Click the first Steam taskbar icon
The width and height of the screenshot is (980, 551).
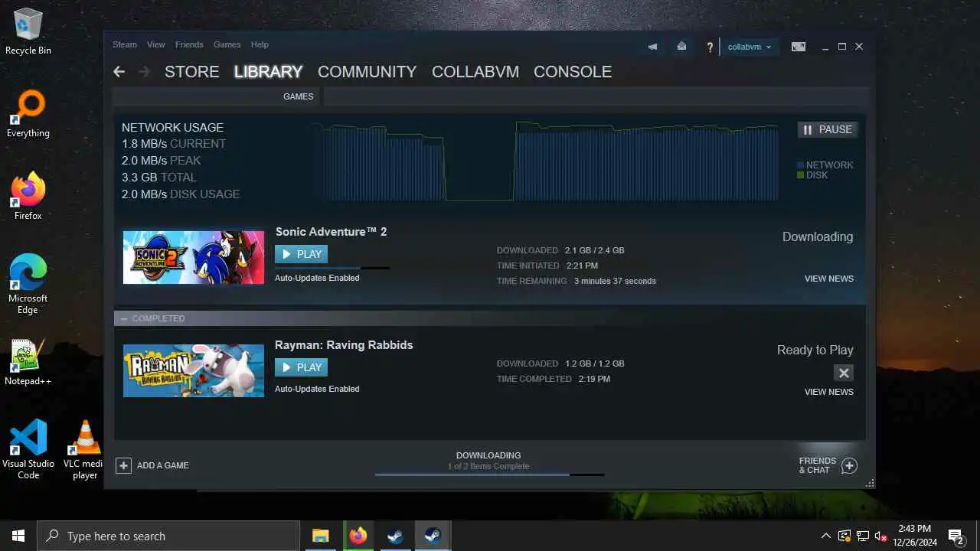tap(395, 536)
